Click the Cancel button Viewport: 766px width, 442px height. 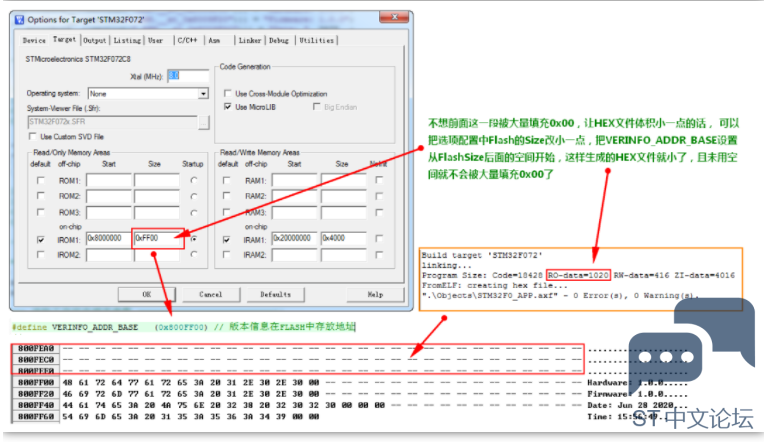(x=211, y=294)
